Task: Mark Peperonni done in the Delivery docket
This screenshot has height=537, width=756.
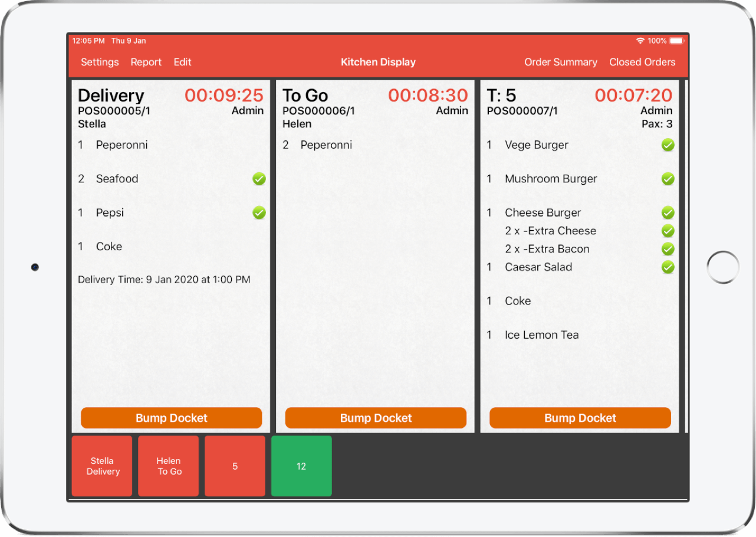Action: coord(171,145)
